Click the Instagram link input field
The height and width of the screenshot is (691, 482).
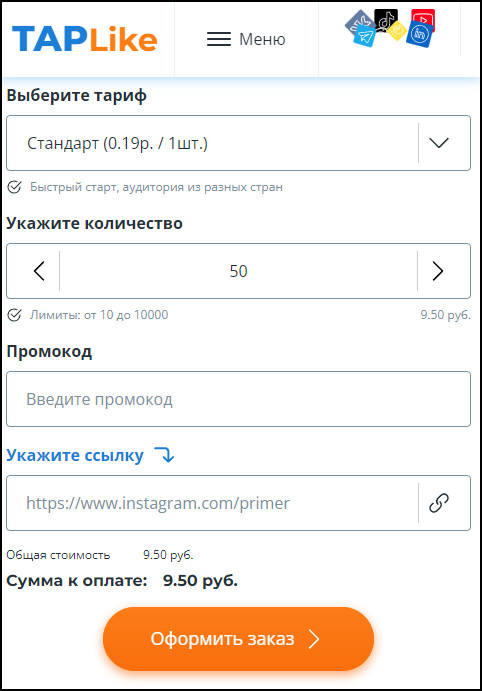click(212, 503)
